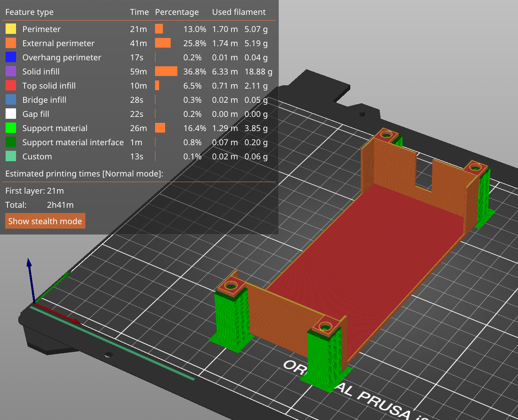The width and height of the screenshot is (518, 420).
Task: Click the Support material percentage bar
Action: [160, 128]
